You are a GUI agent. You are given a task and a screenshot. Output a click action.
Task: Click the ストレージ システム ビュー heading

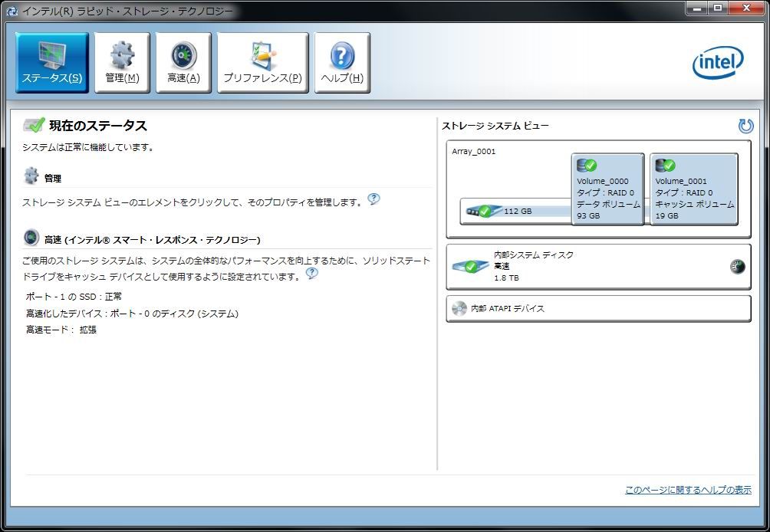pyautogui.click(x=495, y=126)
